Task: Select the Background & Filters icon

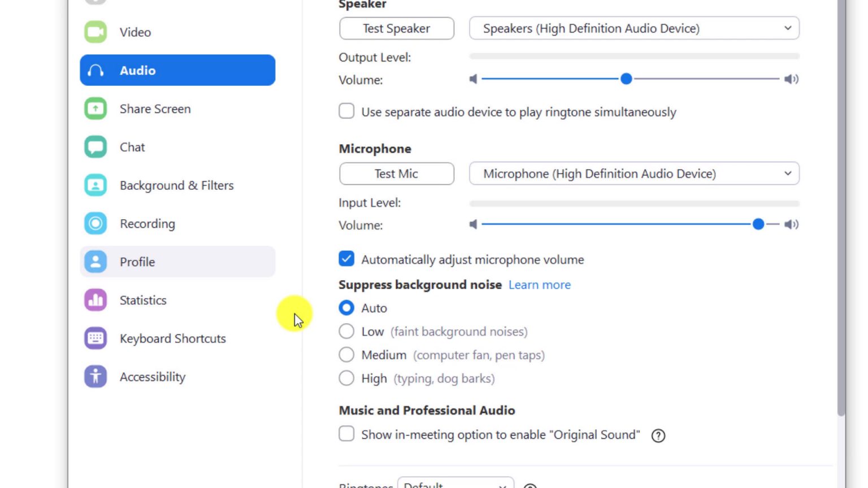Action: click(95, 185)
